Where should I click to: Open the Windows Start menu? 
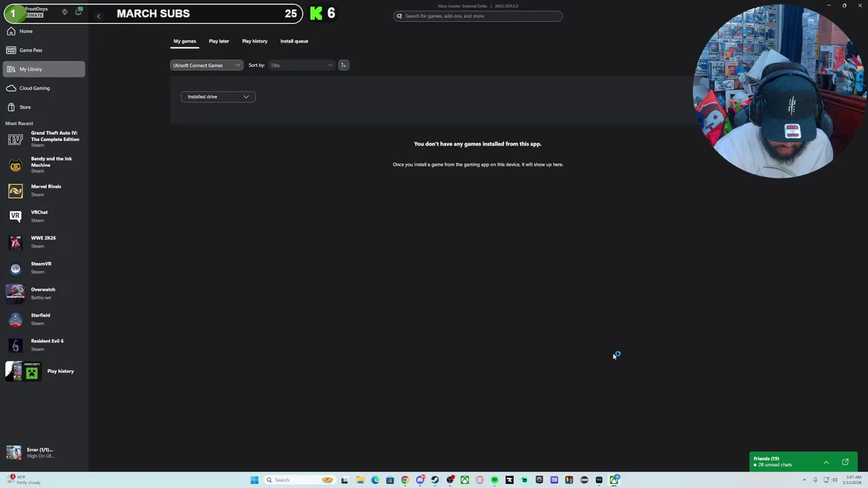254,480
